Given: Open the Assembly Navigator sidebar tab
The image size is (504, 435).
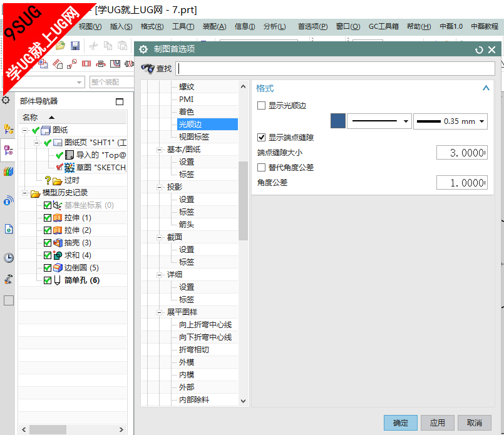Looking at the screenshot, I should coord(9,129).
